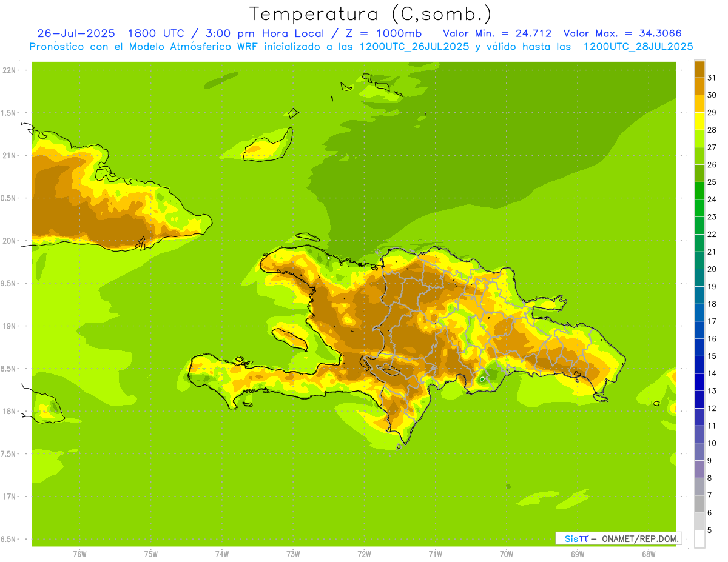Click the '72W' longitude label

[364, 554]
